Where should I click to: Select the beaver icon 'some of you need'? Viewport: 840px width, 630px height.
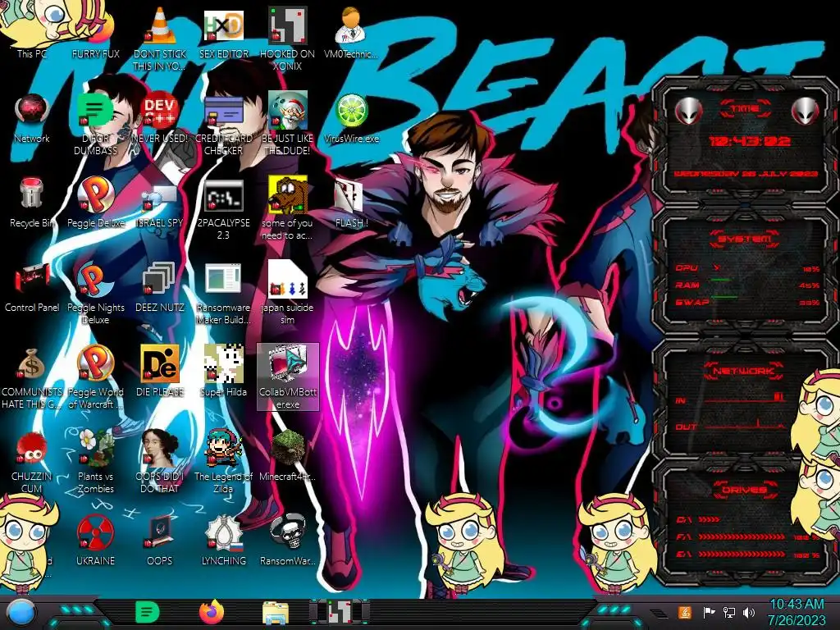click(x=288, y=209)
